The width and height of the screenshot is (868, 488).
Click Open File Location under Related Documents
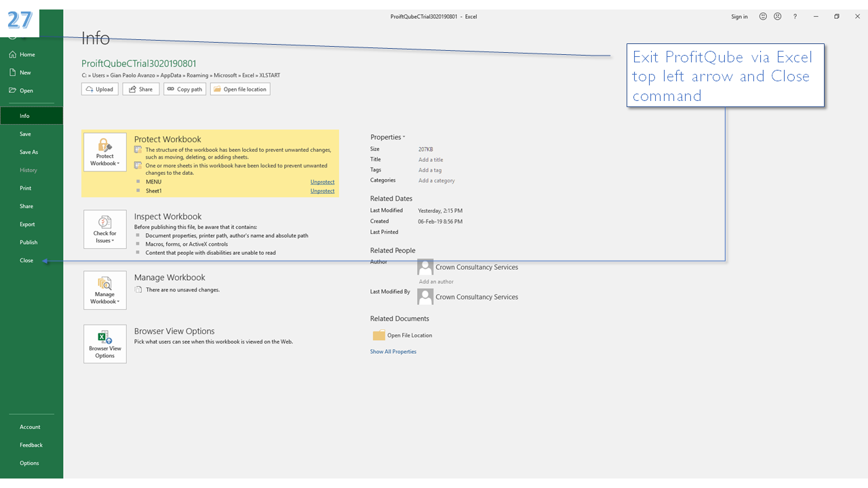tap(410, 335)
